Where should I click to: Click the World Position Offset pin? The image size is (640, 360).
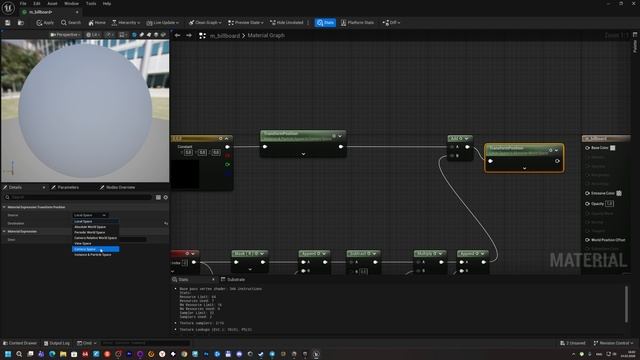(x=588, y=240)
